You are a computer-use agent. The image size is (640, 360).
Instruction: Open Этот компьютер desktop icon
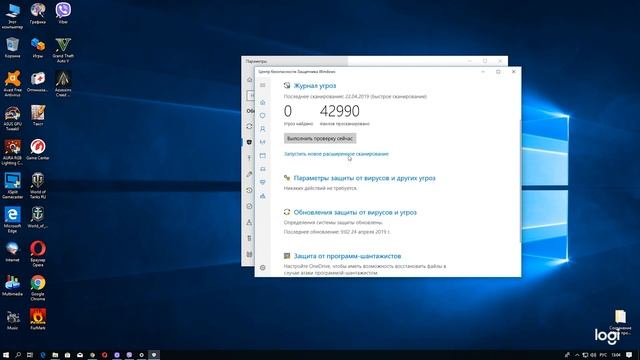12,16
